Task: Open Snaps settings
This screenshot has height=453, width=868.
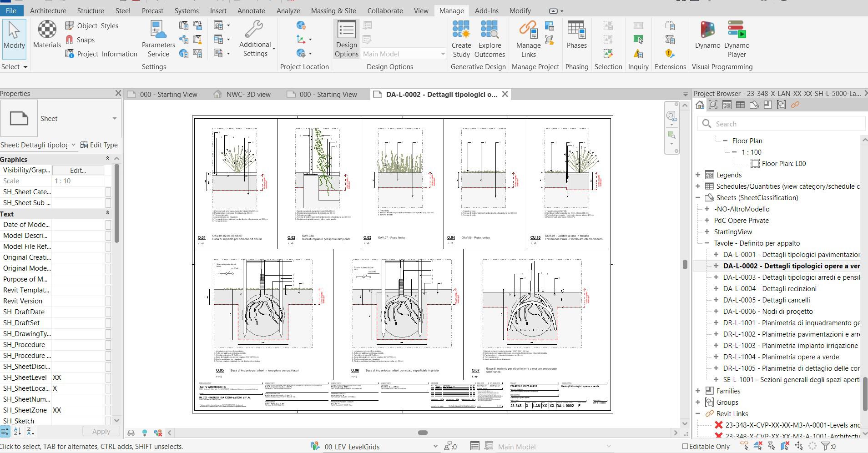Action: pos(80,40)
